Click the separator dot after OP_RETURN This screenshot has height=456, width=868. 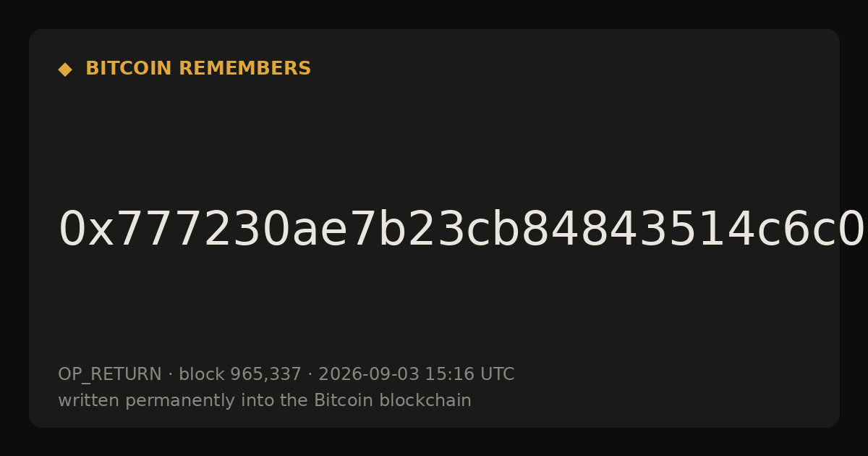[x=171, y=374]
